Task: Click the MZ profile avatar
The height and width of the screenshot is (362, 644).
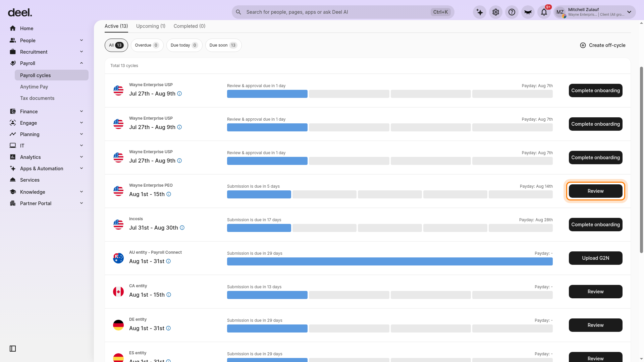Action: (560, 12)
